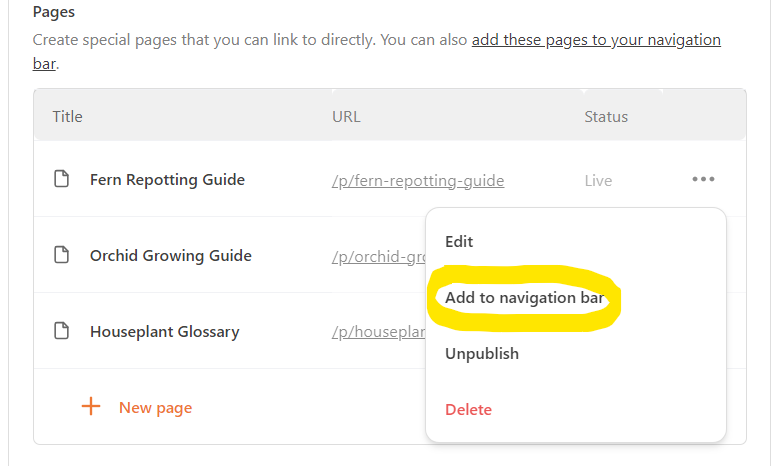Click the Status column header
Screen dimensions: 783x466
(x=606, y=116)
